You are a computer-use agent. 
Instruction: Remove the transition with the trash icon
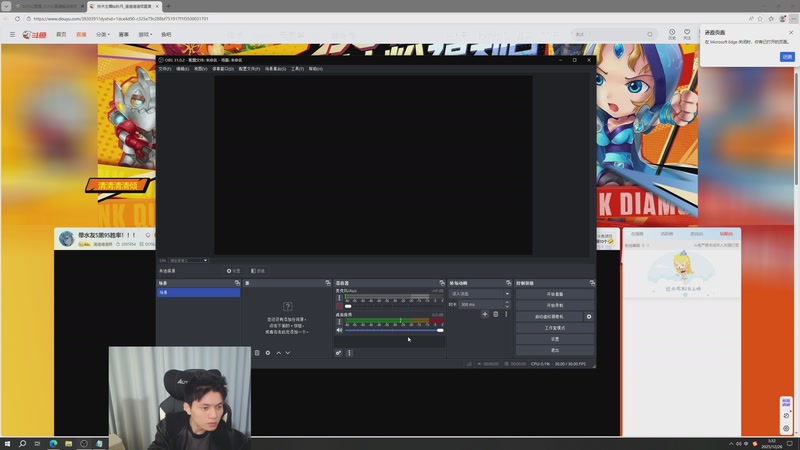[495, 314]
